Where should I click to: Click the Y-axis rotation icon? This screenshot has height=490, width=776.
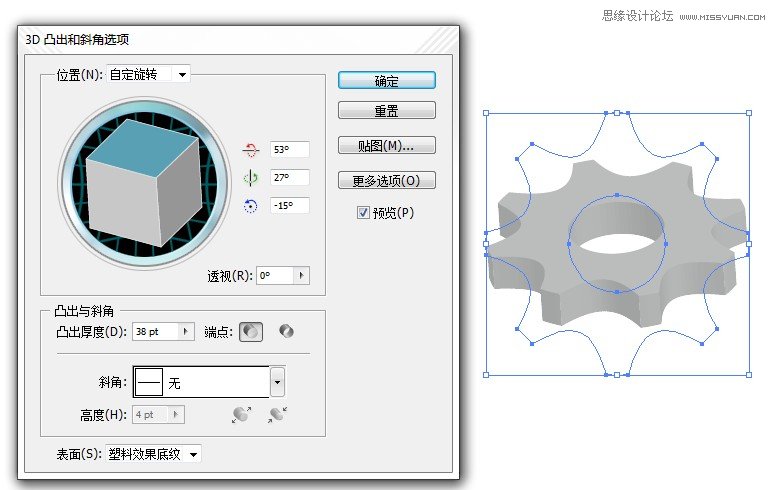click(251, 178)
